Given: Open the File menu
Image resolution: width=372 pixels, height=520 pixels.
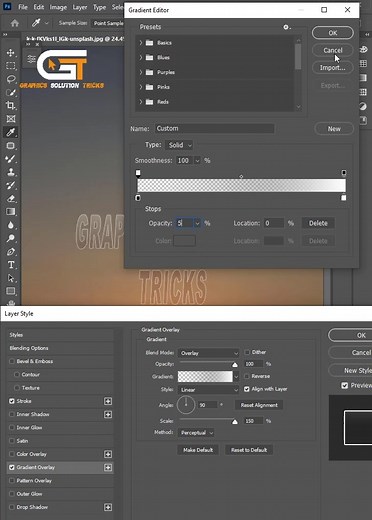Looking at the screenshot, I should pos(23,7).
